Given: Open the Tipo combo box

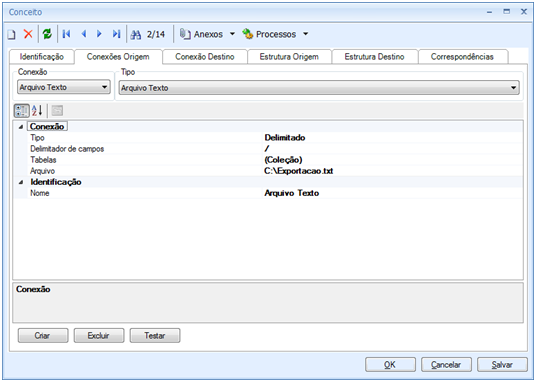Looking at the screenshot, I should [x=319, y=88].
